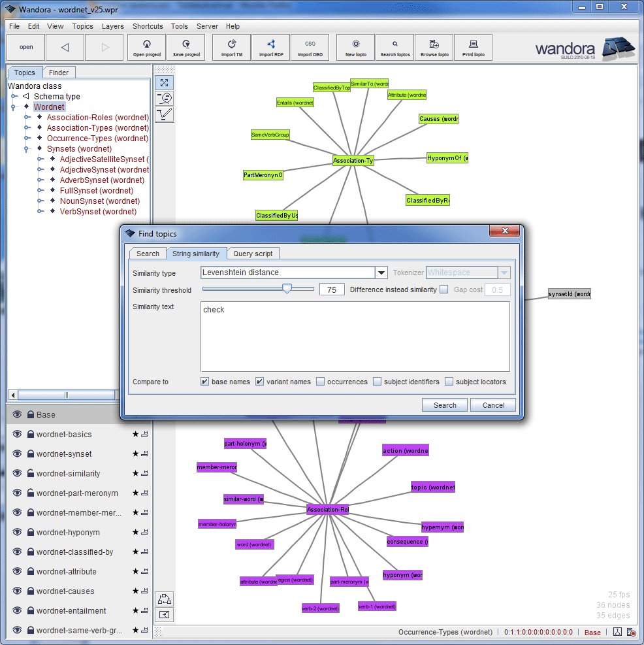
Task: Open the Tools menu
Action: click(x=179, y=26)
